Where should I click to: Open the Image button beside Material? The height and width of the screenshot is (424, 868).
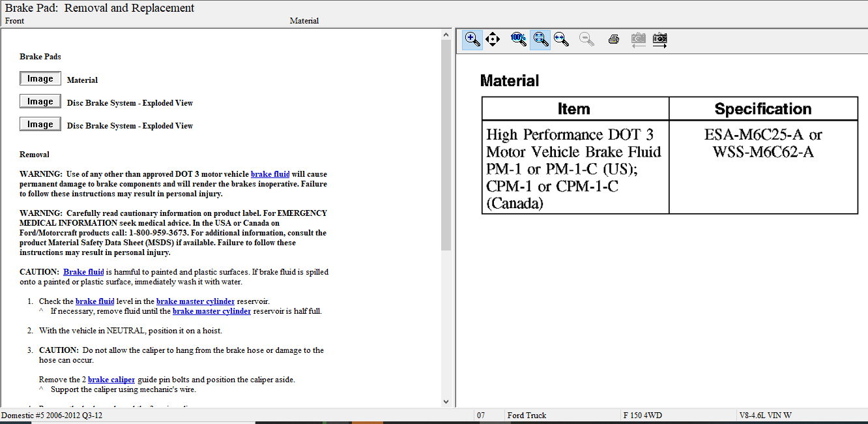[x=40, y=79]
